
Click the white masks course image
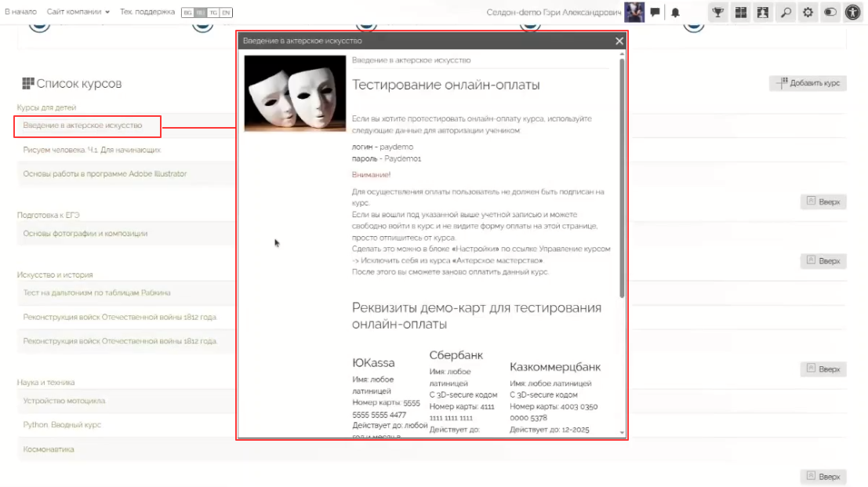(295, 93)
